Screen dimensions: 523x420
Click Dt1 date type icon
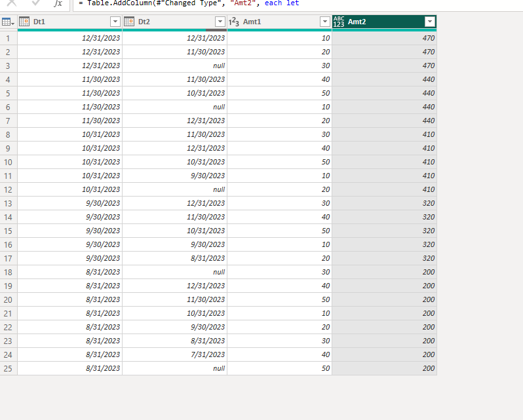24,22
